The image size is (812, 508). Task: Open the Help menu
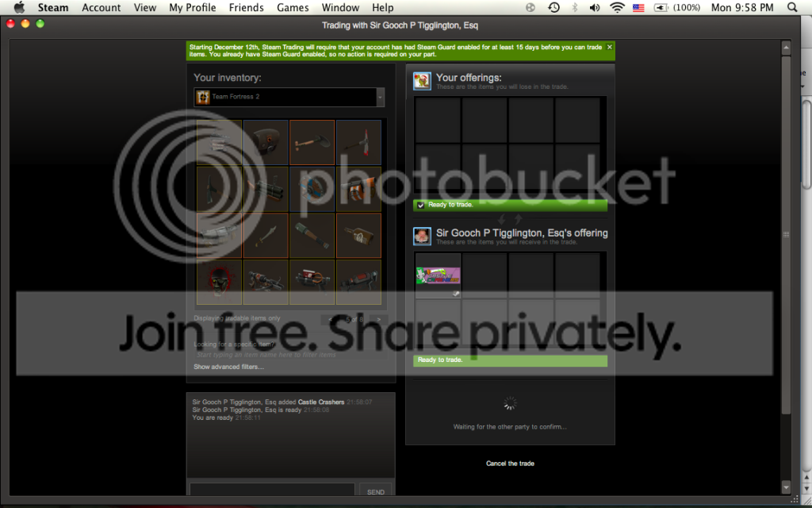[x=383, y=7]
